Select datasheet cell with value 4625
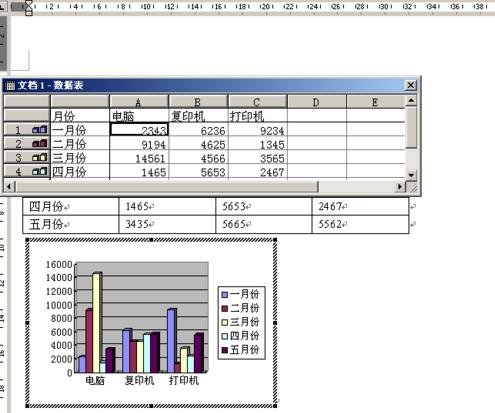Viewport: 495px width, 413px height. (x=198, y=144)
